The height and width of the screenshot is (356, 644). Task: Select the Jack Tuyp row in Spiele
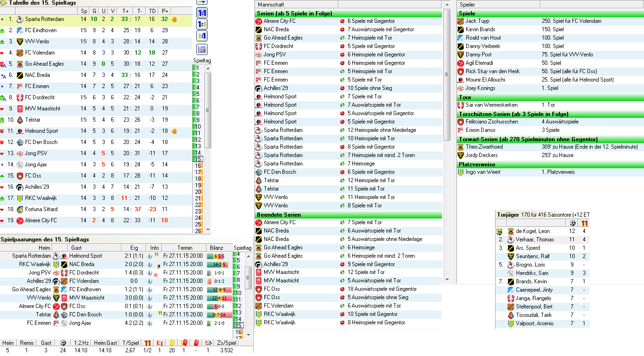point(550,21)
